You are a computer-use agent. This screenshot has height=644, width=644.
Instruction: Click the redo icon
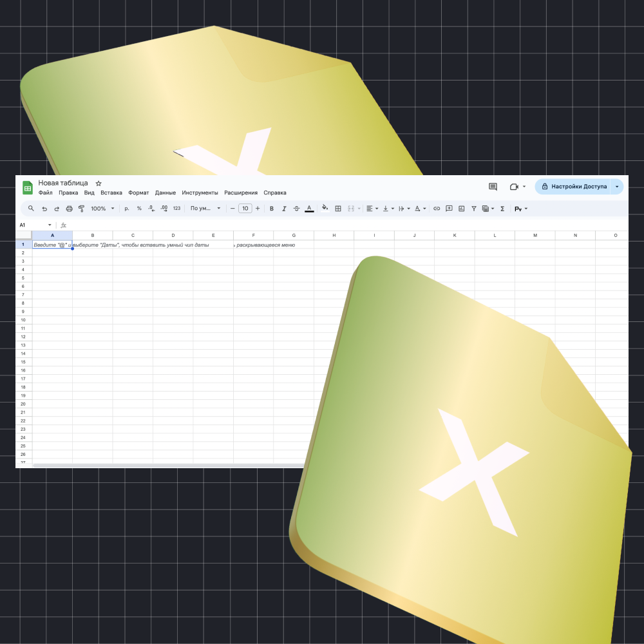(x=56, y=209)
